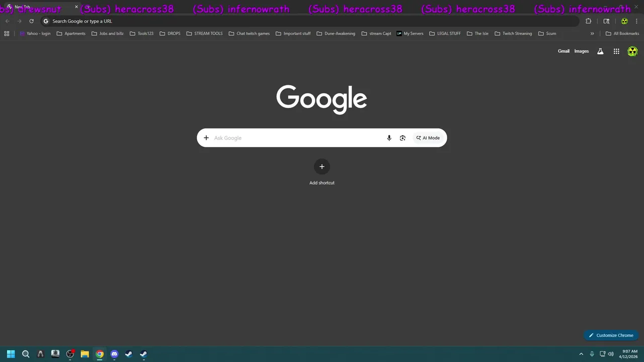Screen dimensions: 644x362
Task: Expand hidden bookmarks with the double chevron
Action: tap(592, 34)
